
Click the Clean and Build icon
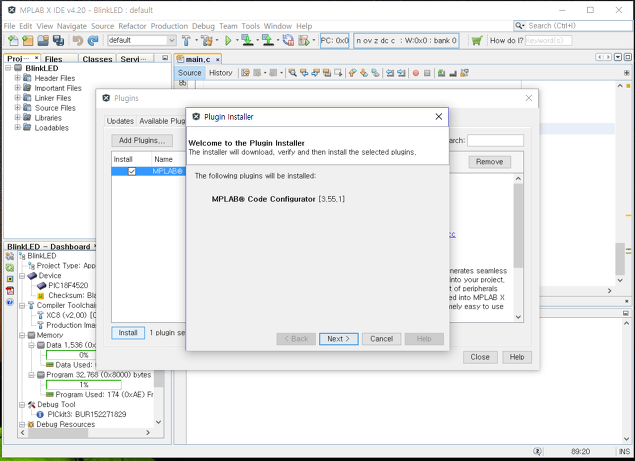[207, 41]
